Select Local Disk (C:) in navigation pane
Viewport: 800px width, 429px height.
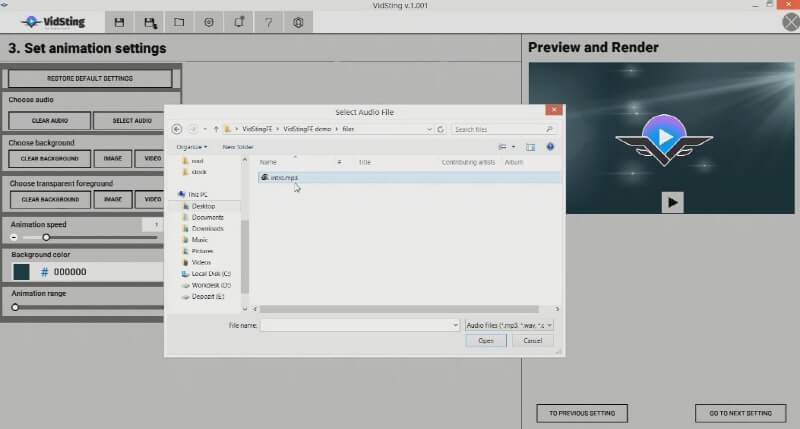click(x=211, y=274)
